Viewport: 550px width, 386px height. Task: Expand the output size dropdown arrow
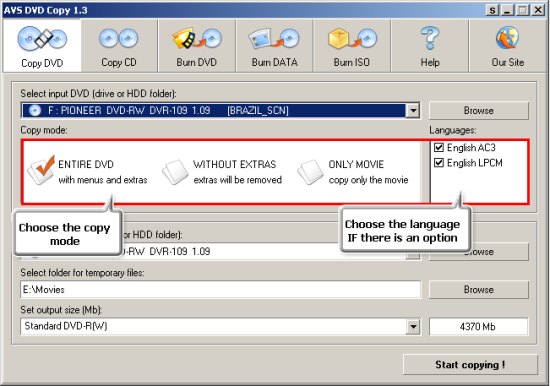413,327
